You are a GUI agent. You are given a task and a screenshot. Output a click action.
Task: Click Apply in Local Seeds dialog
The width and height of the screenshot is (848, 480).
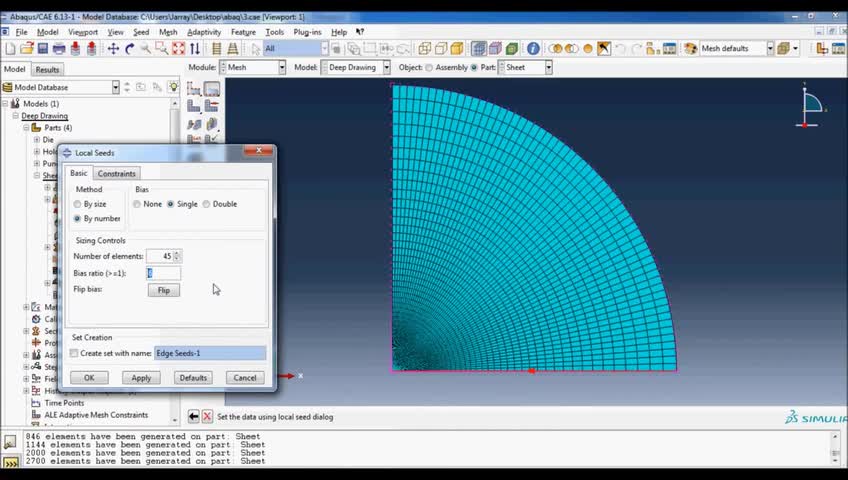(141, 378)
